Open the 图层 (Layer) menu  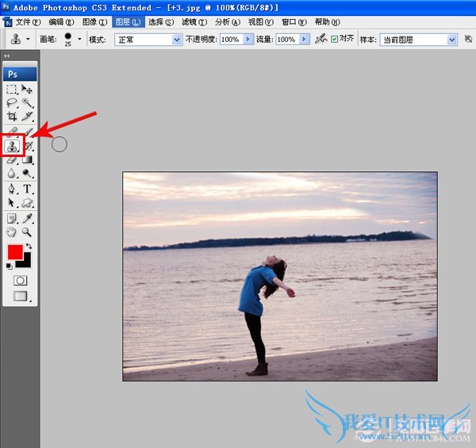tap(127, 22)
